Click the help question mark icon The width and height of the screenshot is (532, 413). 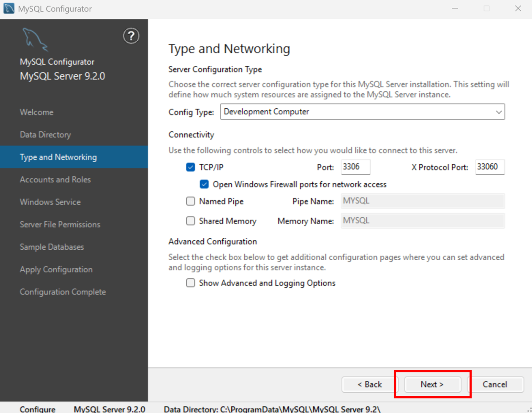coord(131,36)
